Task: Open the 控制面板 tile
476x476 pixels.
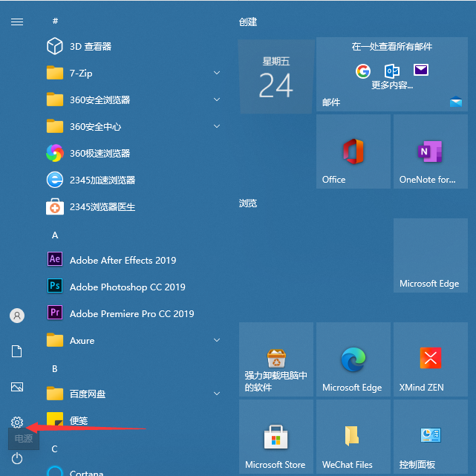Action: point(431,437)
